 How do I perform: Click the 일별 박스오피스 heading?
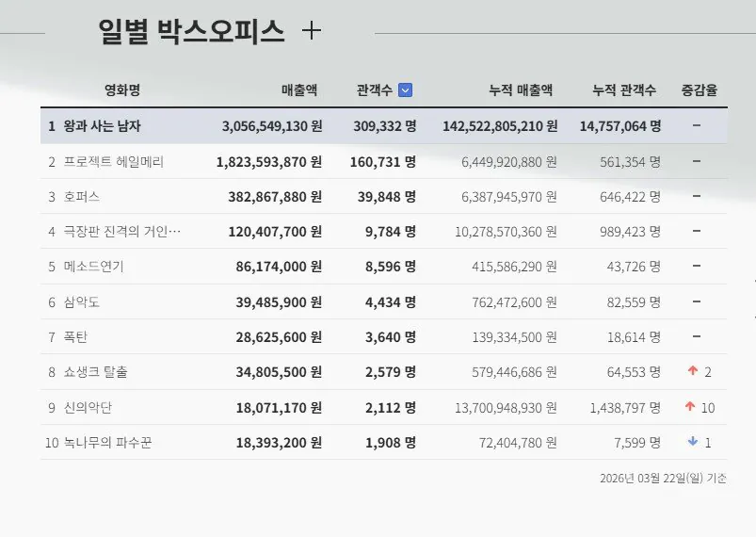coord(191,32)
